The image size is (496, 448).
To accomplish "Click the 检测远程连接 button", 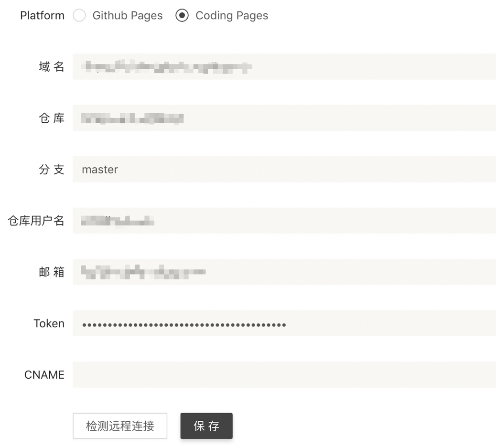I will [119, 426].
